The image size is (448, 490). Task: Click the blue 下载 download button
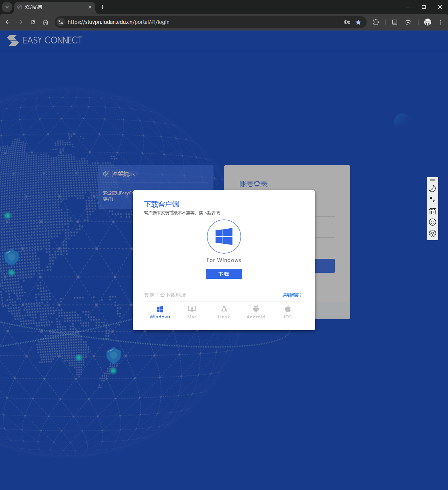[224, 274]
